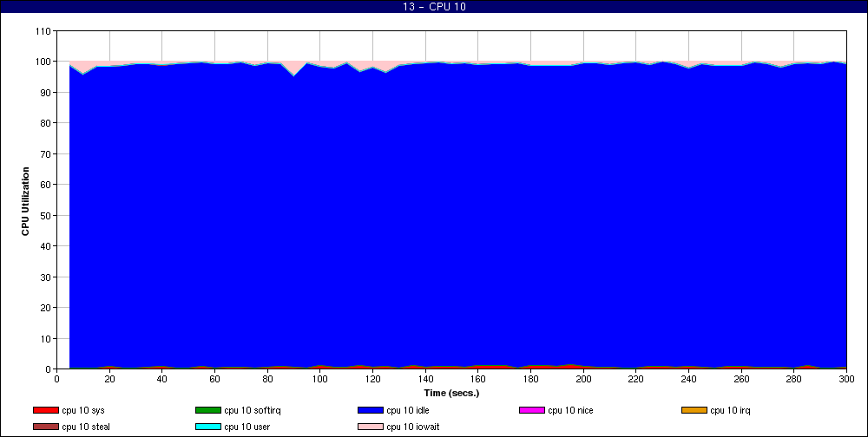Click the cyan cpu 10 user legend swatch
The height and width of the screenshot is (437, 868).
pyautogui.click(x=208, y=427)
